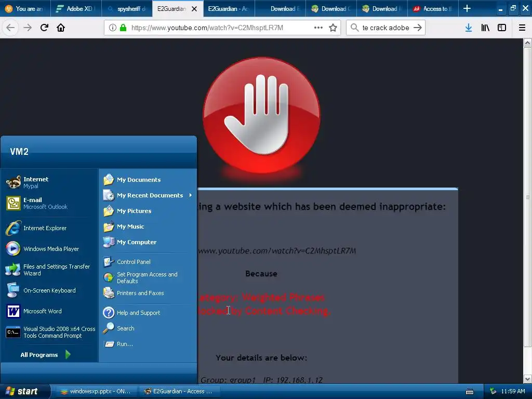This screenshot has height=399, width=532.
Task: Open Microsoft Outlook E-mail entry
Action: click(x=49, y=203)
